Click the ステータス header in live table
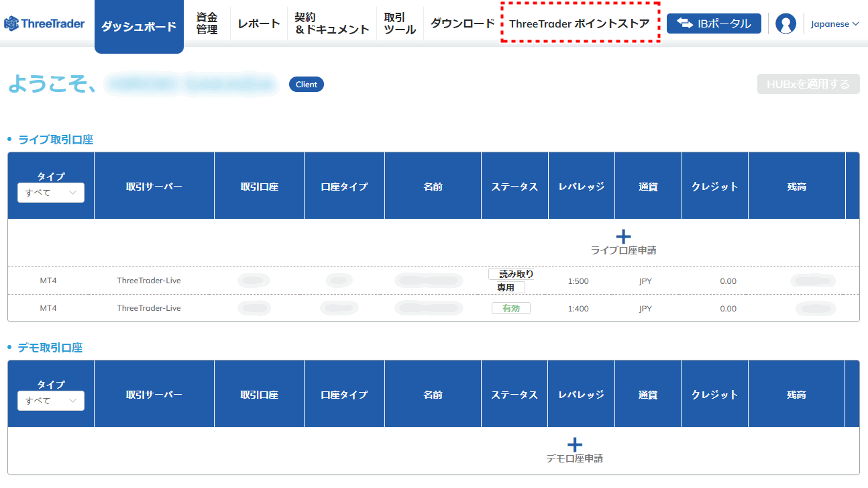The width and height of the screenshot is (868, 488). [x=514, y=187]
